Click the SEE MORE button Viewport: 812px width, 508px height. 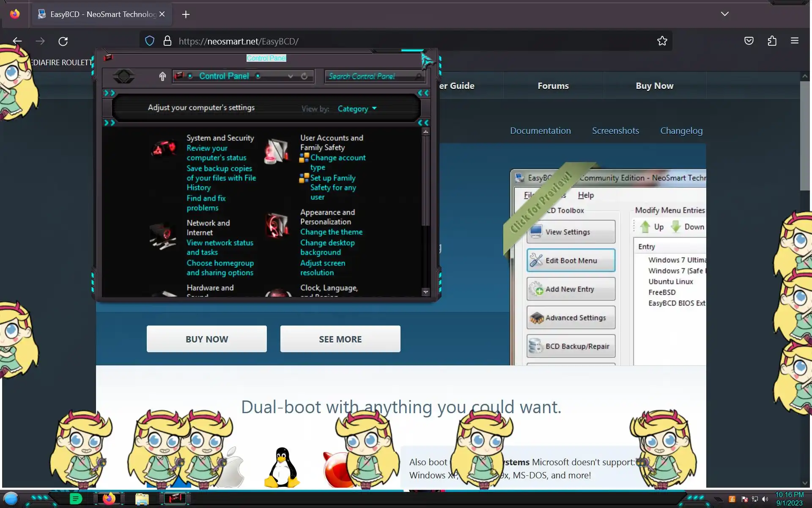[x=340, y=339]
